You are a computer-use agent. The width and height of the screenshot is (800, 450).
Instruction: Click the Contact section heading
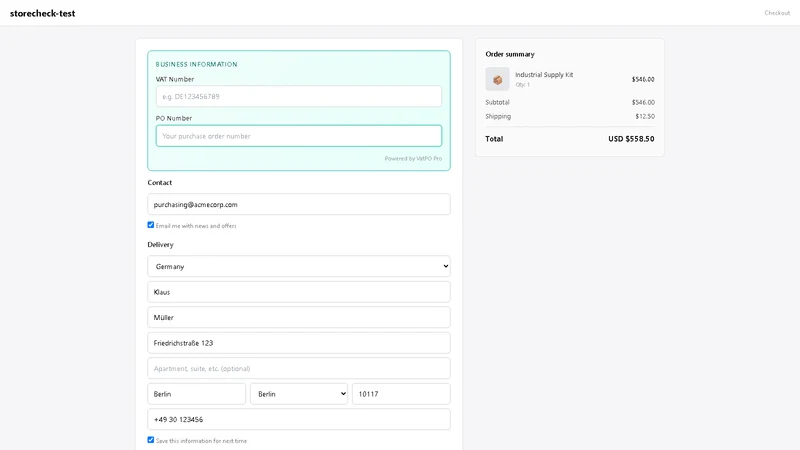click(x=160, y=183)
